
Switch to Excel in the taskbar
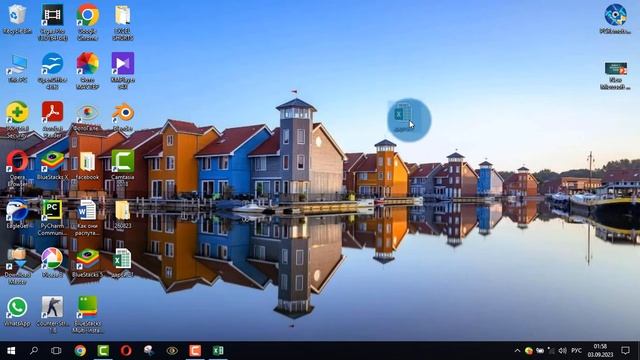click(x=218, y=351)
